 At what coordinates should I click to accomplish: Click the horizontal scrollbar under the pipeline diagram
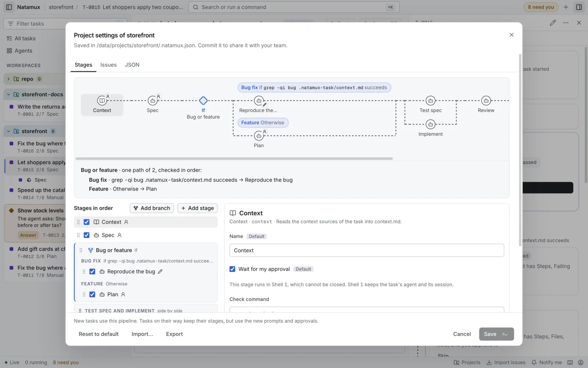pyautogui.click(x=234, y=159)
